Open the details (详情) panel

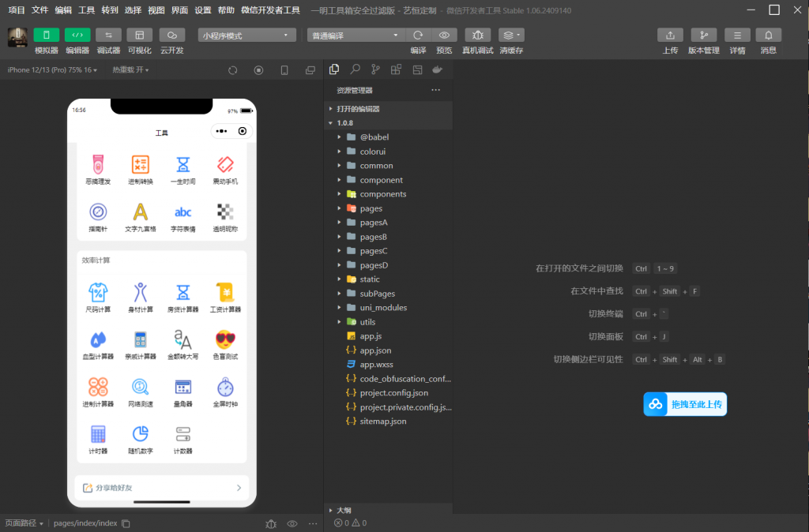click(x=737, y=35)
